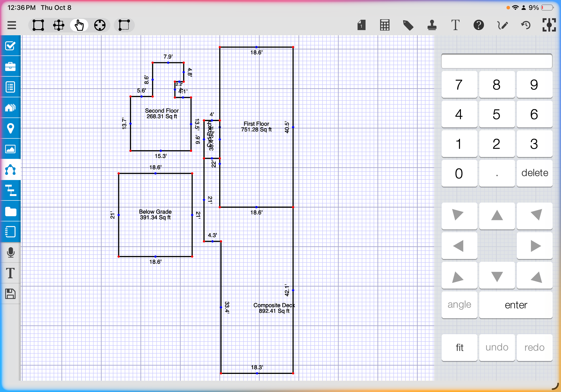The width and height of the screenshot is (561, 392).
Task: Select the circular target tool
Action: click(x=100, y=25)
